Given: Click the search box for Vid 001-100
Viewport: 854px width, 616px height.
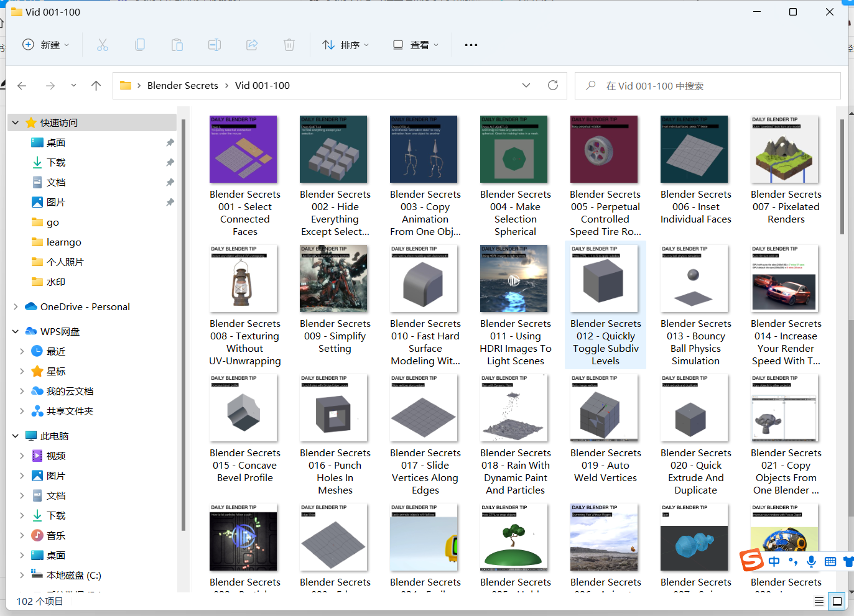Looking at the screenshot, I should tap(707, 86).
